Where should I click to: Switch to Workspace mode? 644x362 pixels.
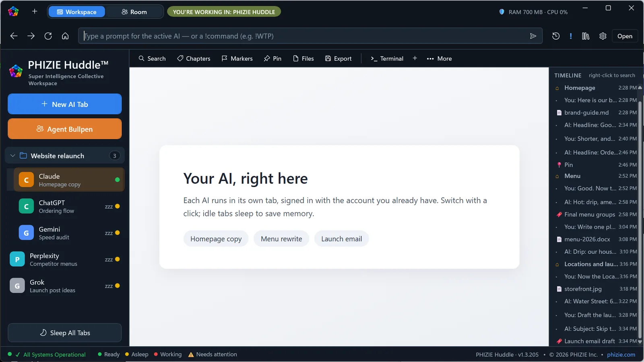click(x=76, y=12)
